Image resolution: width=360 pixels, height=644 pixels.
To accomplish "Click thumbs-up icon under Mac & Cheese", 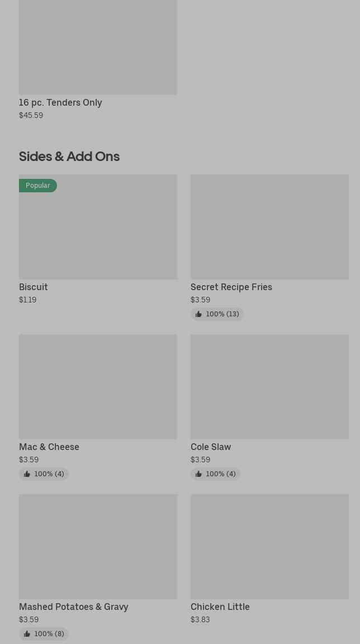I will tap(27, 474).
